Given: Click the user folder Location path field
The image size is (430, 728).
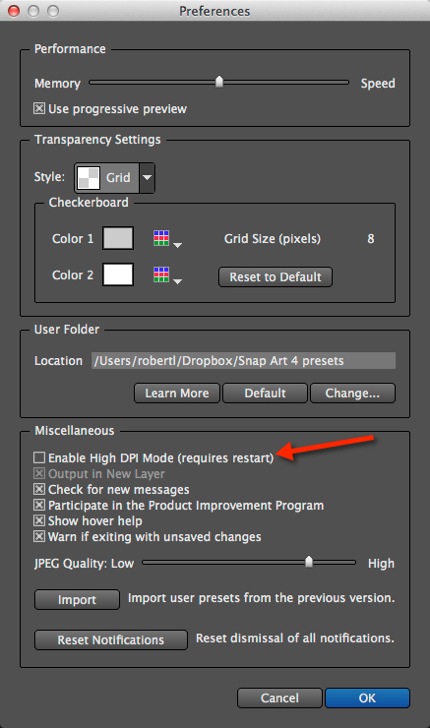Looking at the screenshot, I should (x=243, y=361).
